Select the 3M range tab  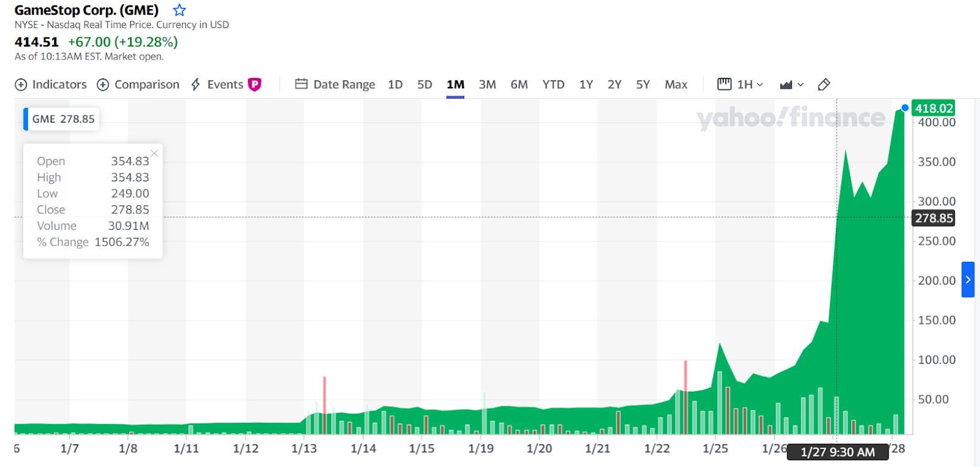(488, 85)
